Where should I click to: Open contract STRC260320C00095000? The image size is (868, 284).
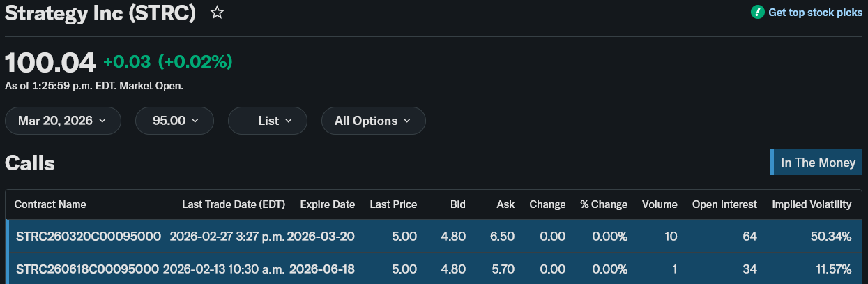click(89, 237)
